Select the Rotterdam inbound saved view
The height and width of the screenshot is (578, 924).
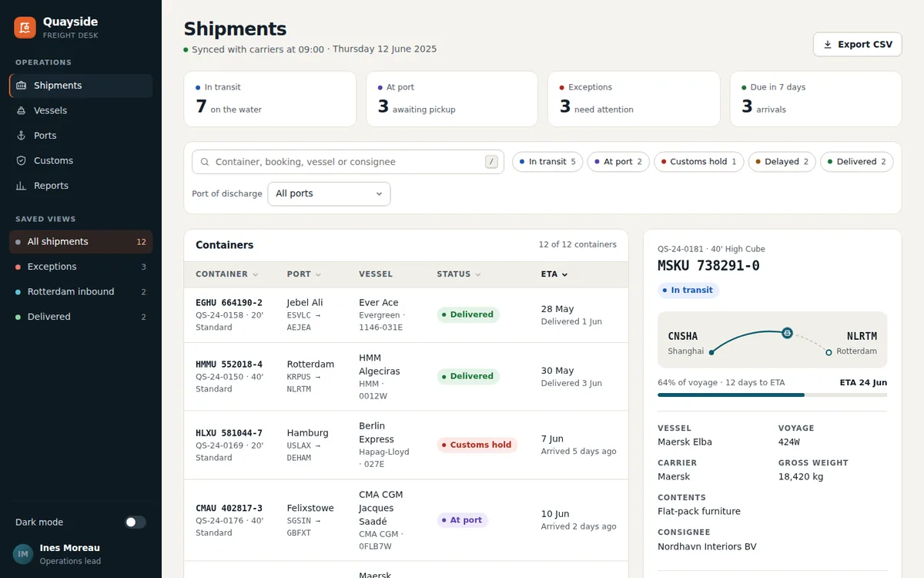pyautogui.click(x=81, y=291)
